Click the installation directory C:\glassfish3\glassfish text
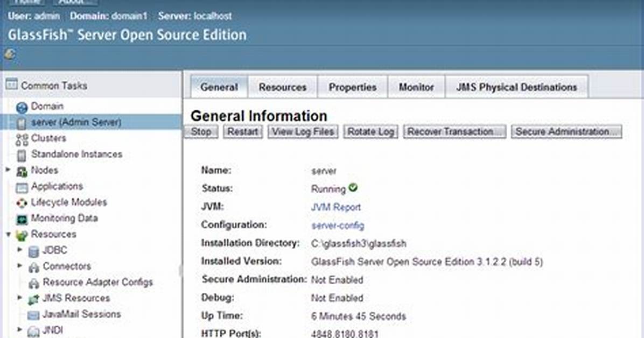 (x=359, y=243)
